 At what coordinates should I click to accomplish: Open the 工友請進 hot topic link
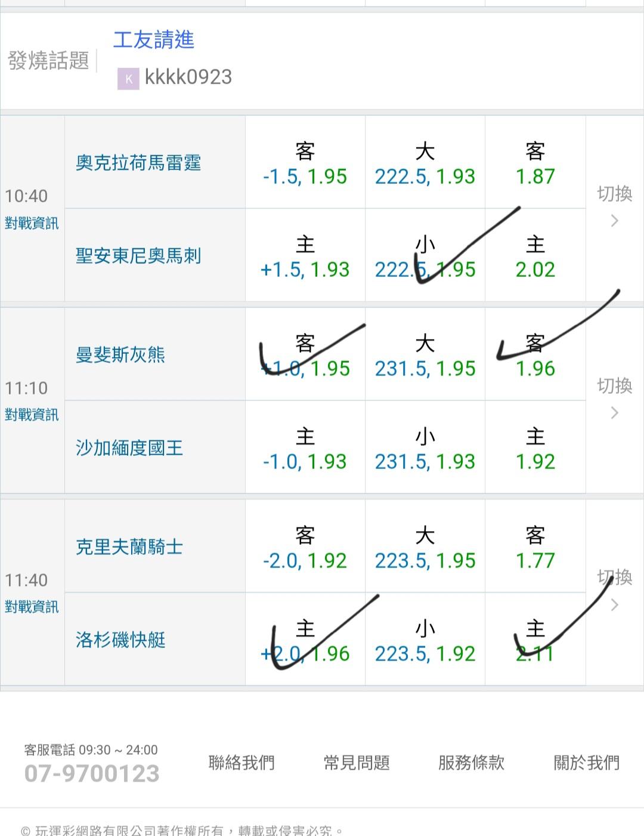pyautogui.click(x=154, y=40)
